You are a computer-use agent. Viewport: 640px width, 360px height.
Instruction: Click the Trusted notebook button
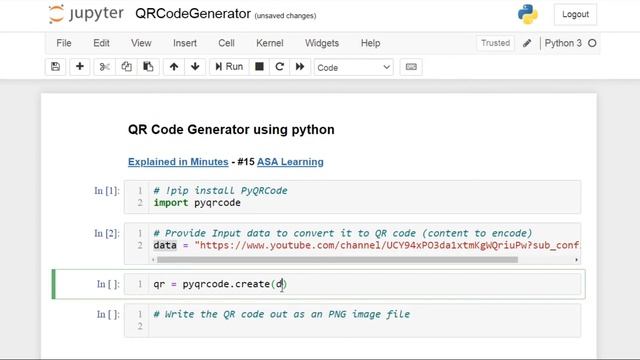[496, 43]
